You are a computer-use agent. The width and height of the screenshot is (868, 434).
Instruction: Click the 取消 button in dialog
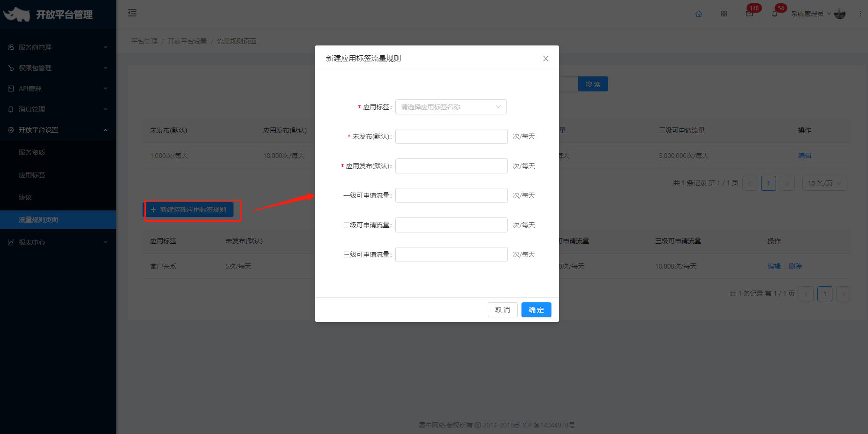point(503,310)
